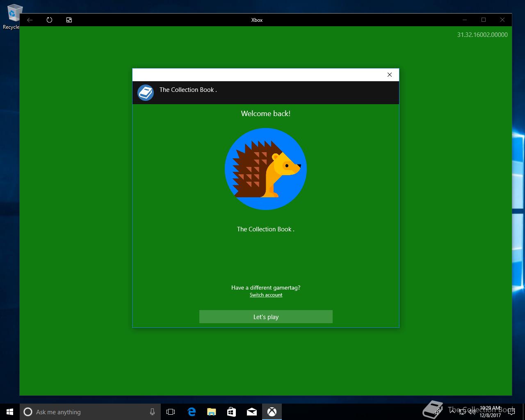
Task: Open Task View from the taskbar
Action: tap(171, 412)
